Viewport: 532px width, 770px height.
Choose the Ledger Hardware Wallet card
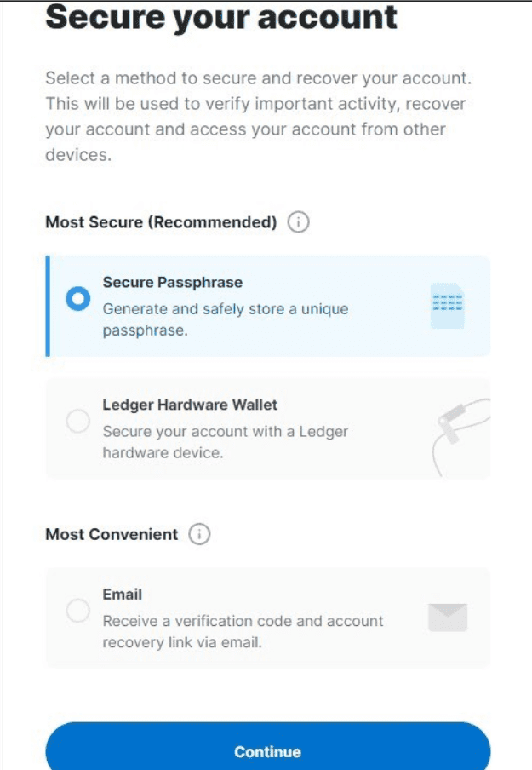(268, 428)
